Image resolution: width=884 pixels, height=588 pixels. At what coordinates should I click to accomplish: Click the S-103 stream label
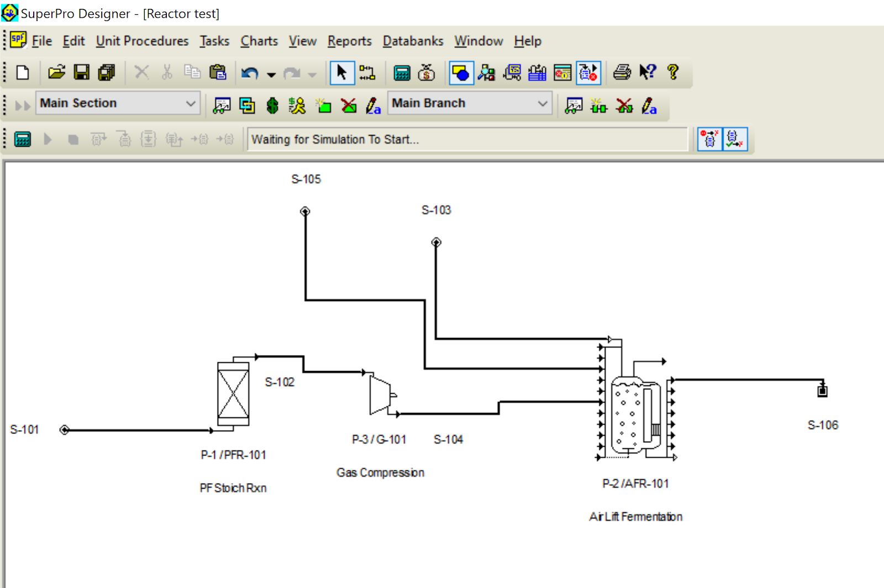[x=436, y=210]
